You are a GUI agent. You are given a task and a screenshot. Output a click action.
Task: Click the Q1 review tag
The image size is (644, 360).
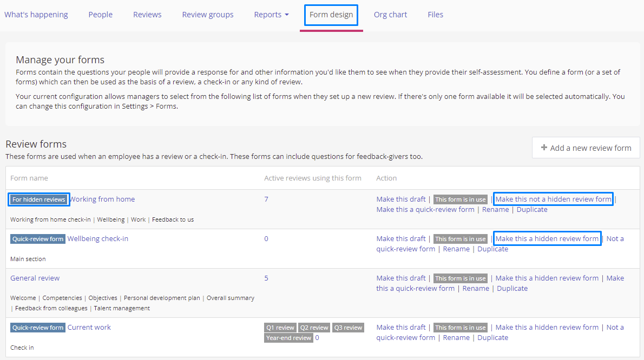tap(280, 328)
